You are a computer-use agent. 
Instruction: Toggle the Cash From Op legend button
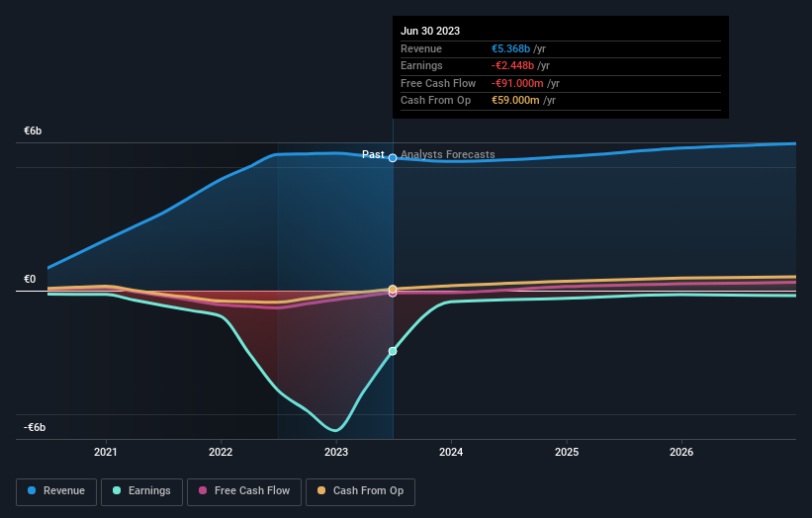tap(360, 491)
